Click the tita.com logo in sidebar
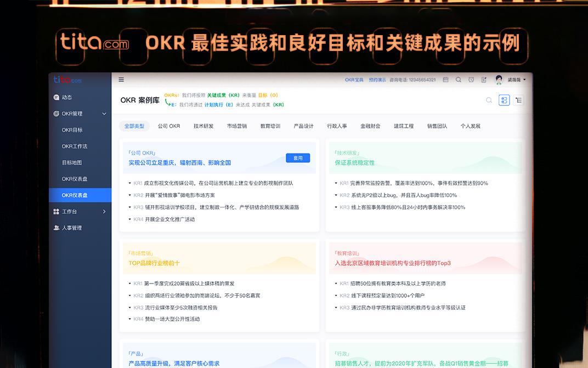 pyautogui.click(x=68, y=80)
